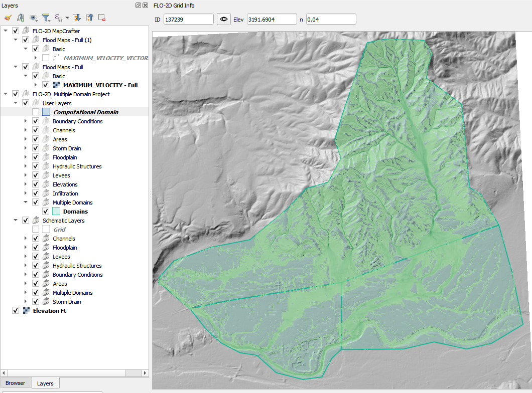The image size is (532, 393).
Task: Enable the Computational Domain layer checkbox
Action: point(36,112)
